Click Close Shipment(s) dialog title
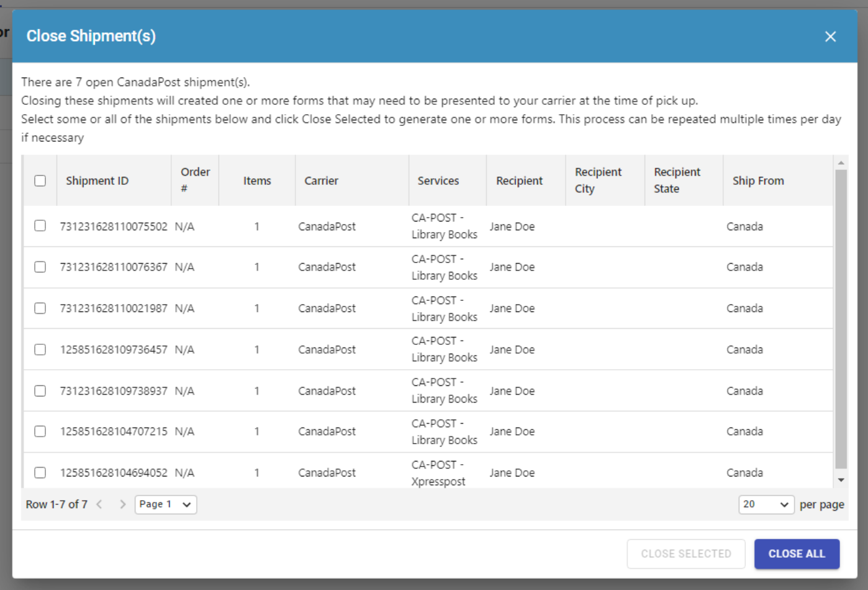Image resolution: width=868 pixels, height=590 pixels. [91, 36]
